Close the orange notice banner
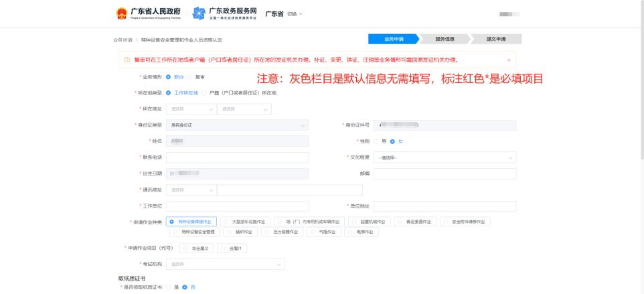644x294 pixels. pos(509,60)
